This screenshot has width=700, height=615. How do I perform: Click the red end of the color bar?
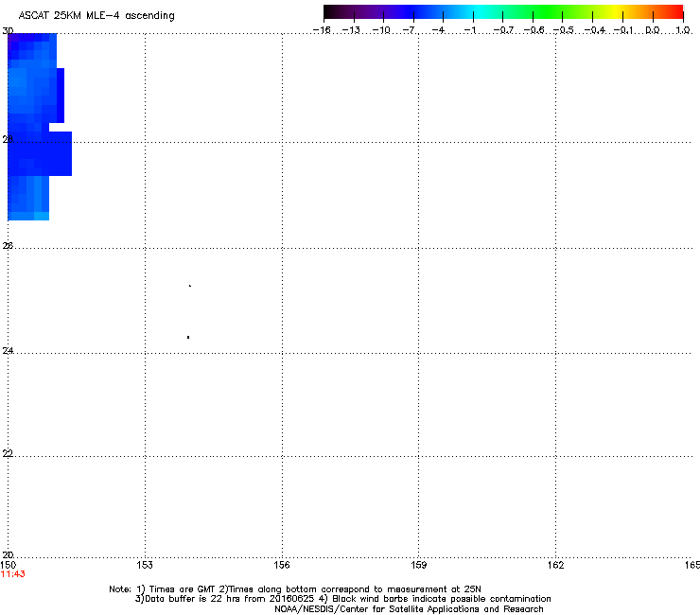pos(674,12)
